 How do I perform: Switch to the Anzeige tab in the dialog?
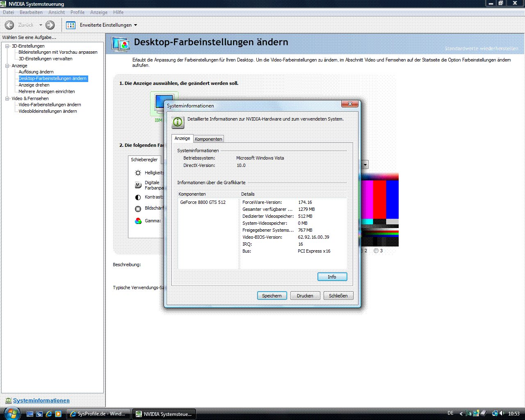tap(182, 138)
